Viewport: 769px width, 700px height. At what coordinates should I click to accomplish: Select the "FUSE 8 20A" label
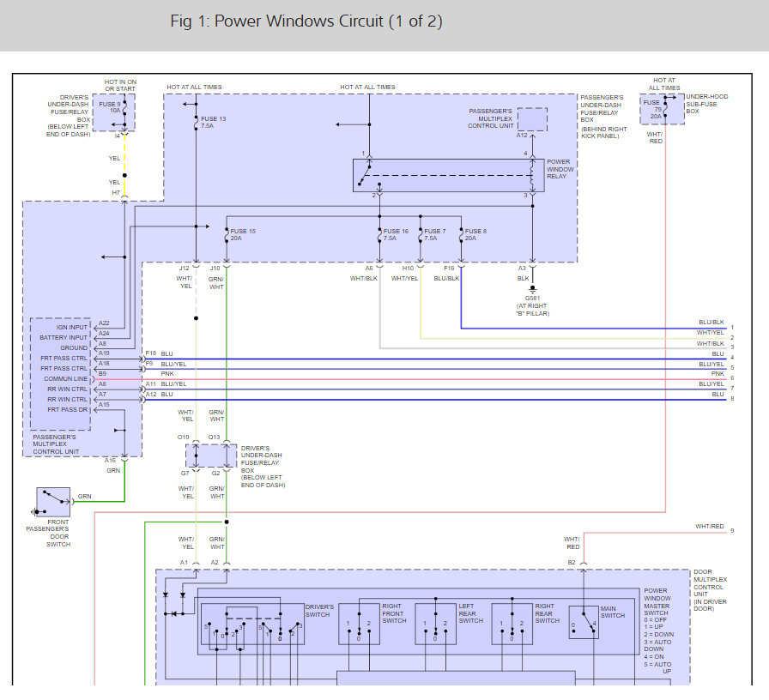(x=475, y=234)
